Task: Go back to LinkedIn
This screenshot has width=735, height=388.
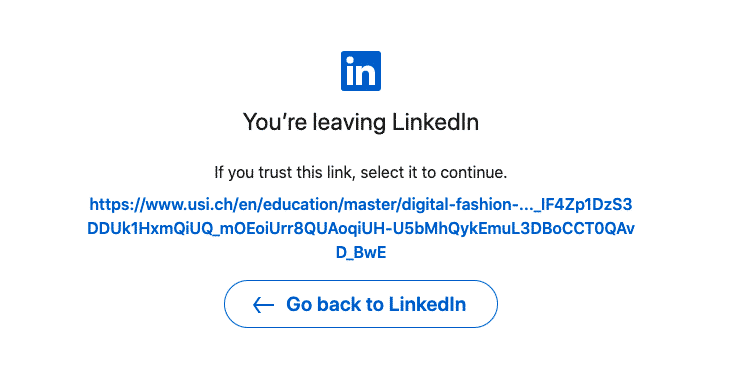Action: 360,304
